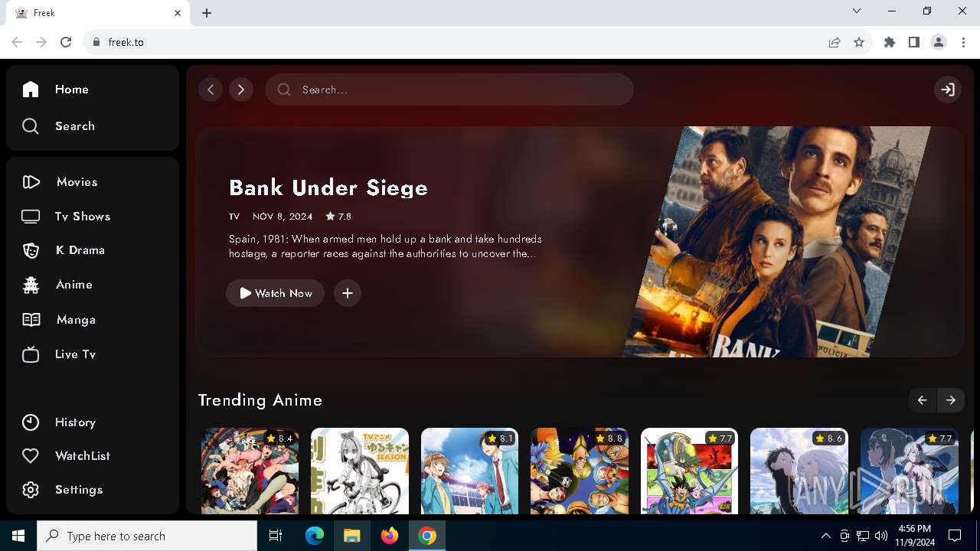The height and width of the screenshot is (551, 980).
Task: Go to K Drama menu label
Action: pyautogui.click(x=80, y=250)
